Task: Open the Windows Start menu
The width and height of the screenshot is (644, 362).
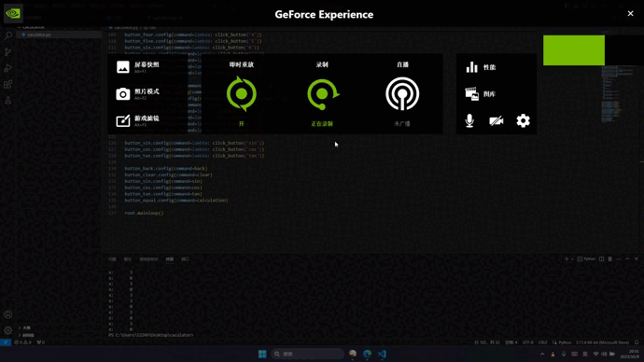Action: pos(262,354)
